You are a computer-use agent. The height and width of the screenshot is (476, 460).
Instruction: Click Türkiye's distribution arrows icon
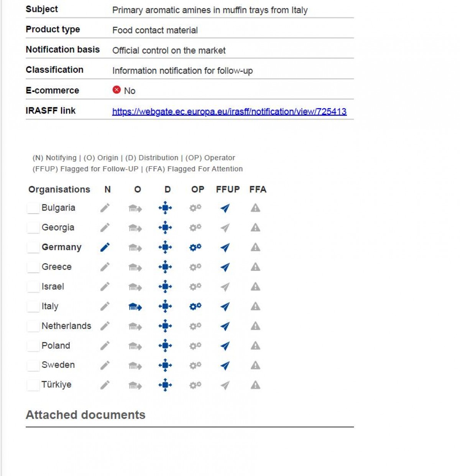[x=165, y=385]
